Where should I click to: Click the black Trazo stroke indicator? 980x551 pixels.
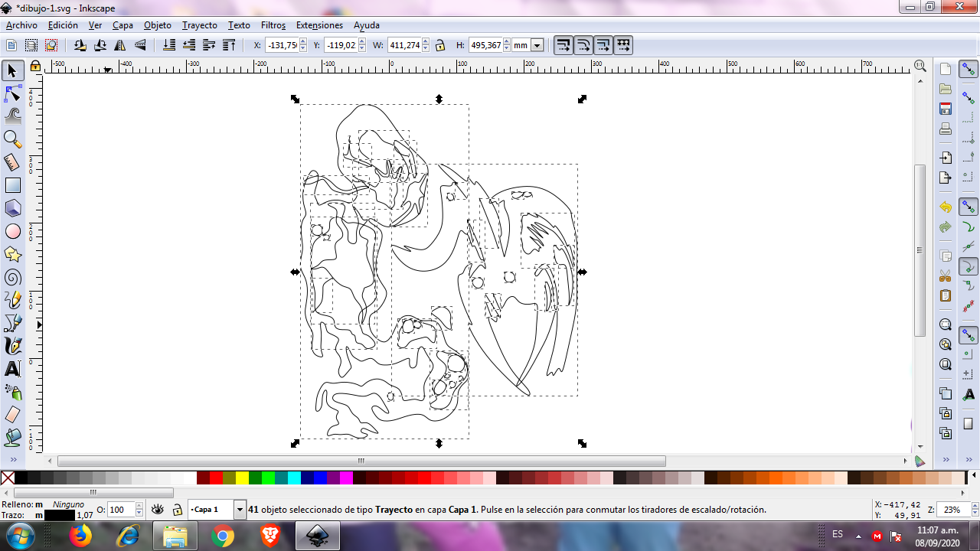(x=60, y=515)
